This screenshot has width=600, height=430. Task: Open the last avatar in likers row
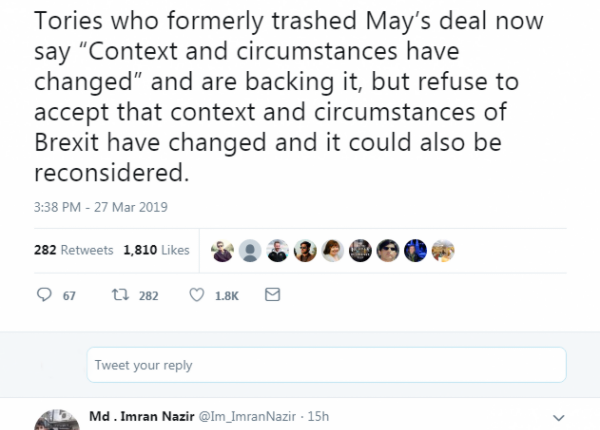tap(444, 250)
